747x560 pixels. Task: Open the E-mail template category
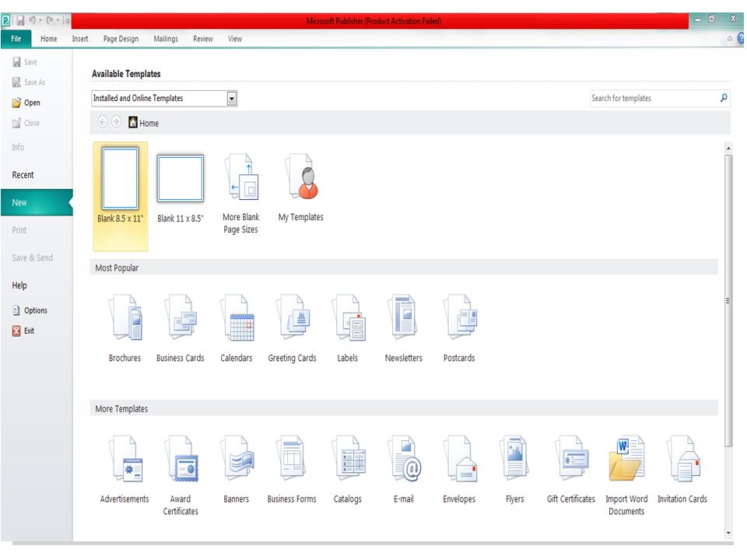pyautogui.click(x=404, y=469)
